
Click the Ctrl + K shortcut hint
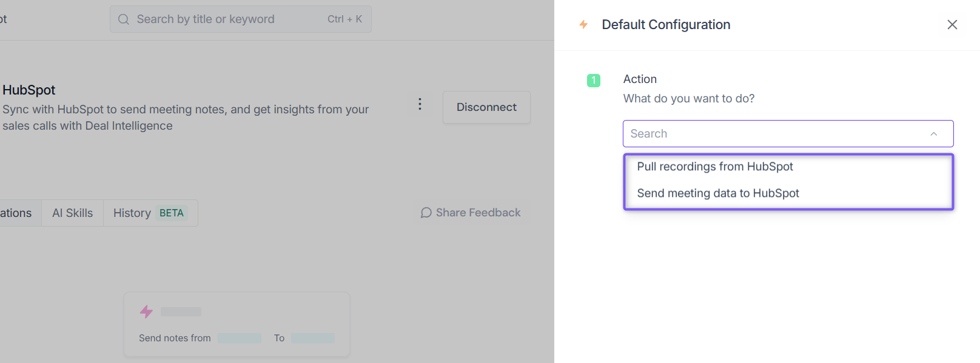344,19
